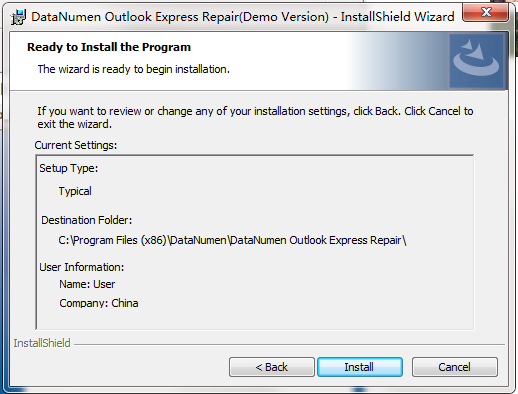Click the installer icon in title bar
The image size is (518, 394).
[18, 17]
